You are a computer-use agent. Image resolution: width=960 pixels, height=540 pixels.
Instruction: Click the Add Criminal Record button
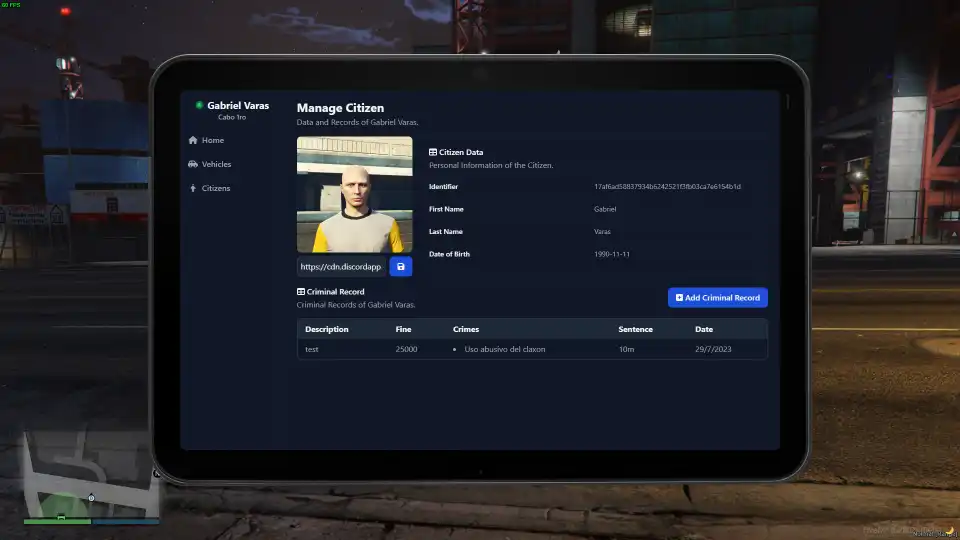pyautogui.click(x=718, y=298)
